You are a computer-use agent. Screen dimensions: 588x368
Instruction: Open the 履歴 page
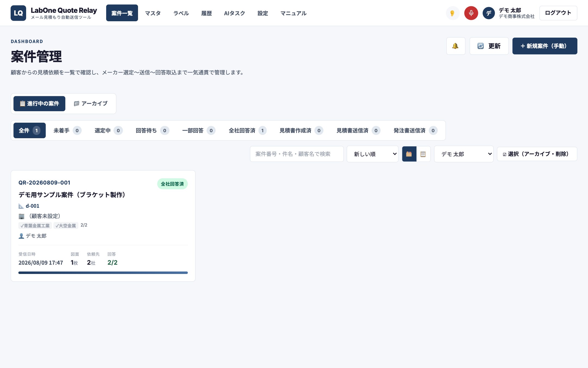[206, 13]
